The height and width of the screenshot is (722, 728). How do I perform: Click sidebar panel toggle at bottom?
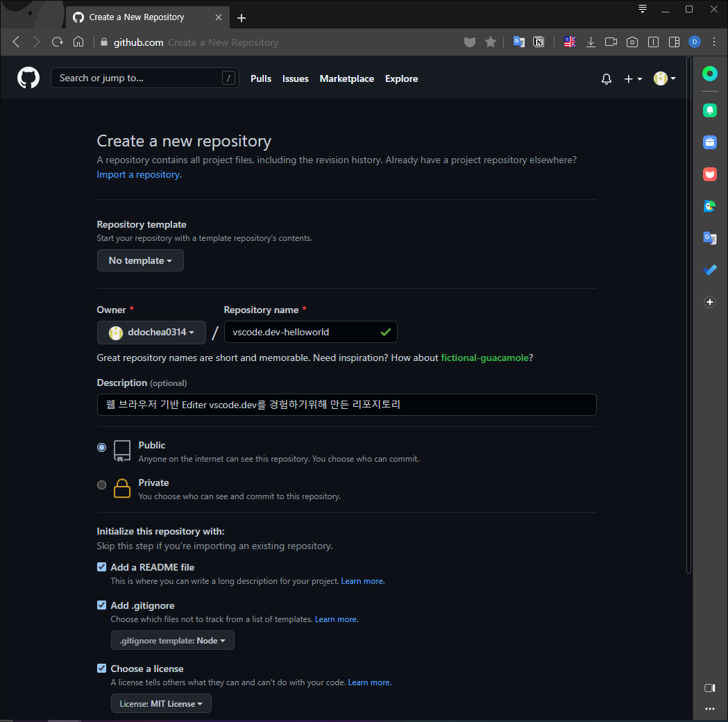tap(710, 688)
